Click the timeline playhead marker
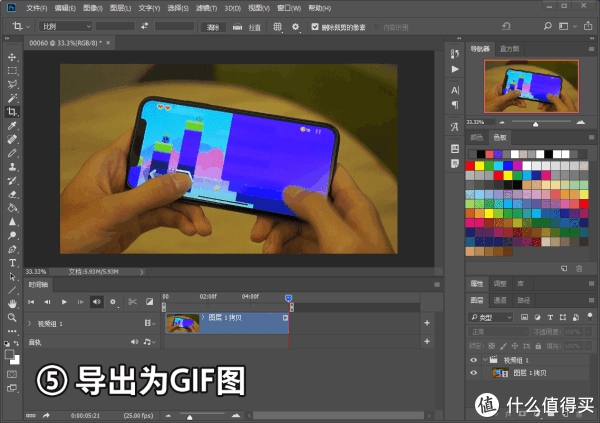600x423 pixels. point(289,298)
